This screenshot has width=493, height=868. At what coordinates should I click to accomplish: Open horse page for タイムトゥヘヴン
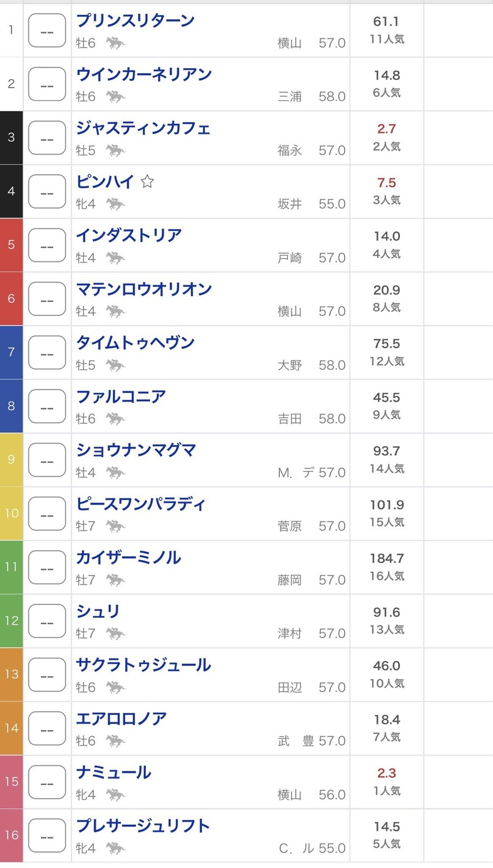tap(135, 343)
